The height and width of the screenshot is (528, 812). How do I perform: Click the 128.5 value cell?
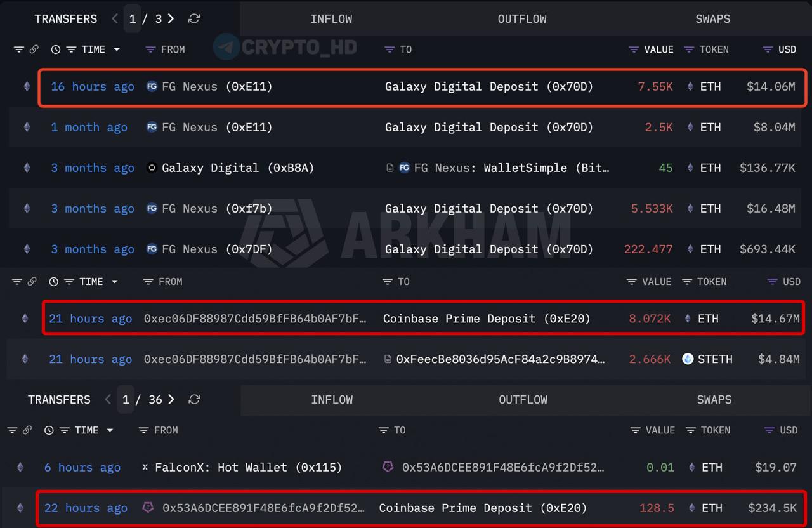[x=657, y=508]
